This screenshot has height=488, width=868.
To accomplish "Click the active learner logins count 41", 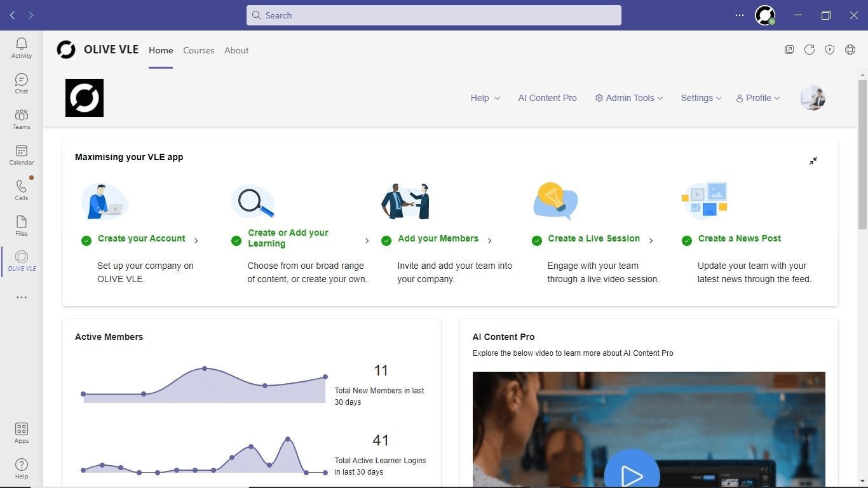I will click(381, 440).
